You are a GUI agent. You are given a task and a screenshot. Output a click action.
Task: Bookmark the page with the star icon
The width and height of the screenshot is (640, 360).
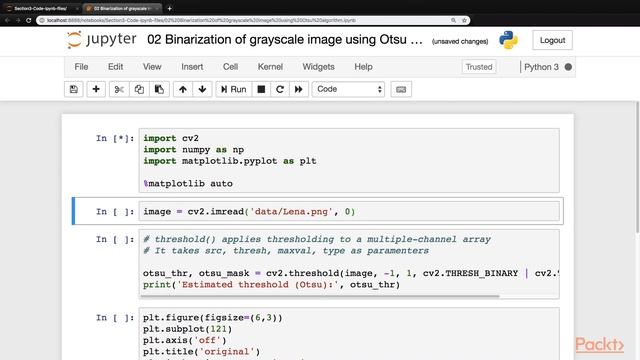coord(464,20)
